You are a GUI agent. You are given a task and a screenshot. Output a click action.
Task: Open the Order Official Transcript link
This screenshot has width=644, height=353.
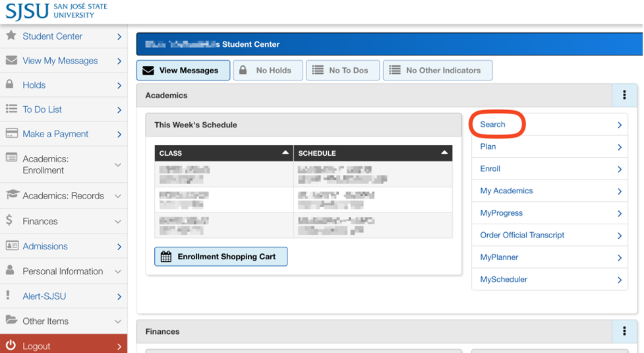(x=522, y=235)
